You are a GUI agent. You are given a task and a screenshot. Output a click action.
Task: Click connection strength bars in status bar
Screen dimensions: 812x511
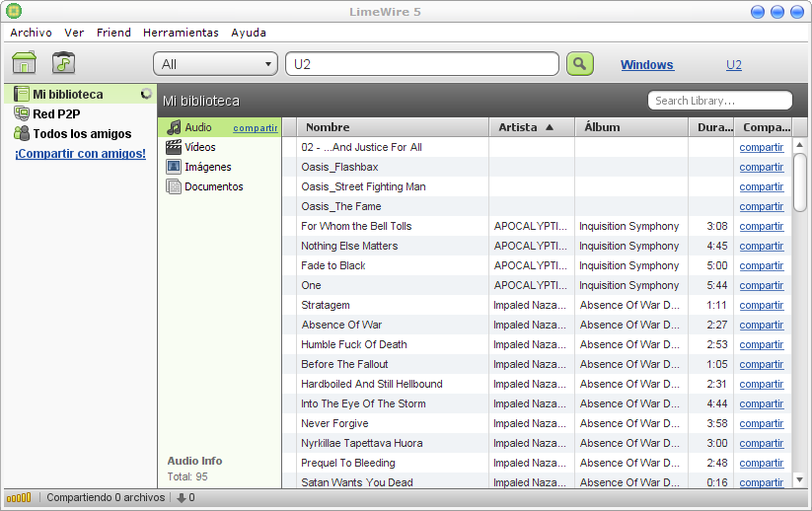click(x=20, y=498)
